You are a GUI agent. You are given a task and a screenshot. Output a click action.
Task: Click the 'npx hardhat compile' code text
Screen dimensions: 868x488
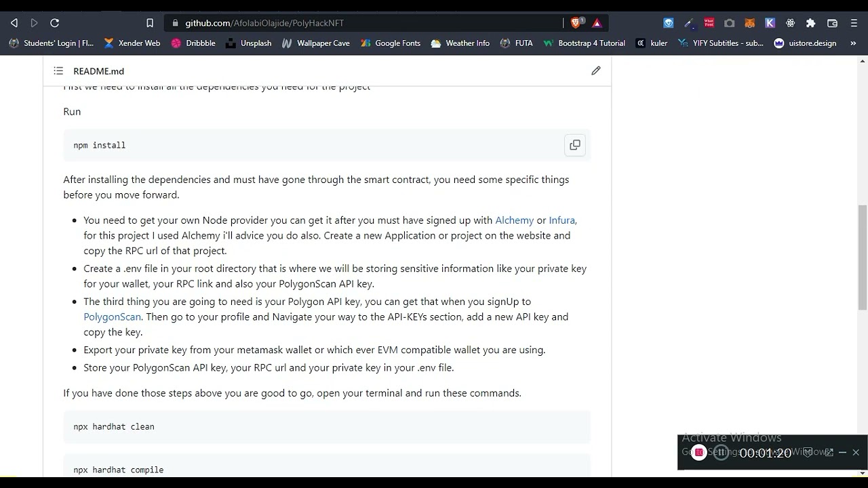click(119, 470)
